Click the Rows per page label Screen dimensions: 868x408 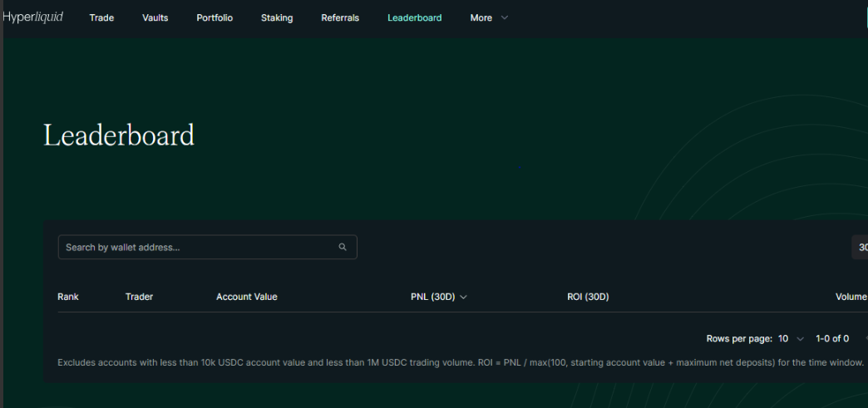point(739,338)
